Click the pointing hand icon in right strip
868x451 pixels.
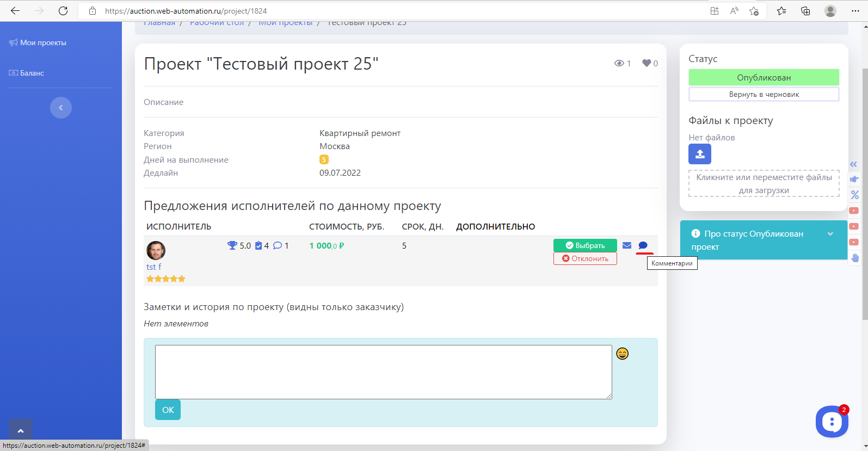tap(854, 179)
